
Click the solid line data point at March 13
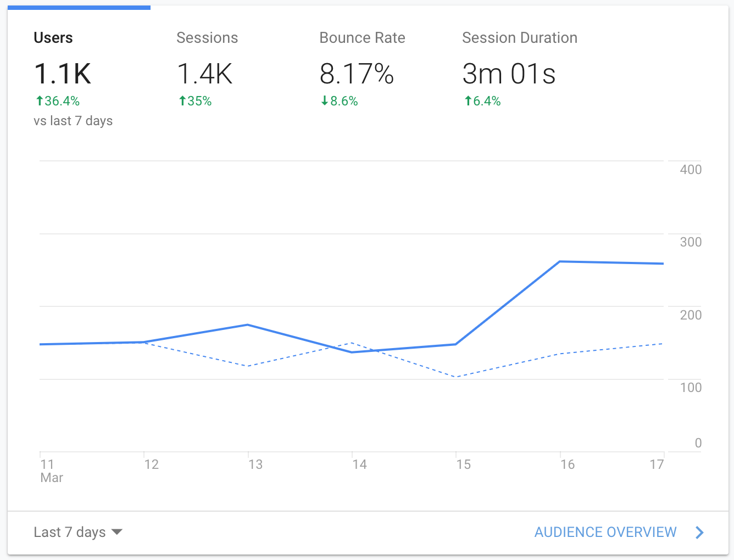pos(248,325)
